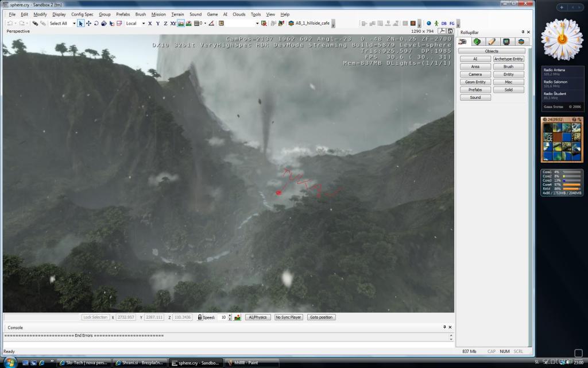Toggle the AI/Physics button

tap(258, 317)
